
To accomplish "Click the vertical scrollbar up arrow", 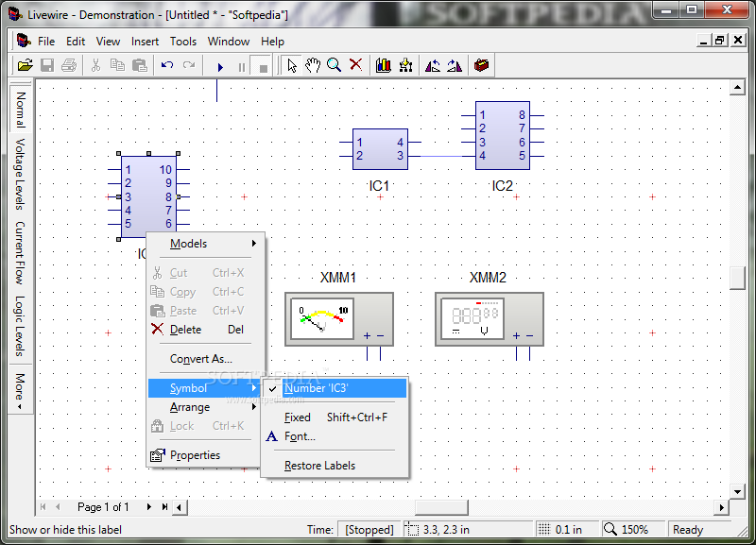I will click(737, 87).
